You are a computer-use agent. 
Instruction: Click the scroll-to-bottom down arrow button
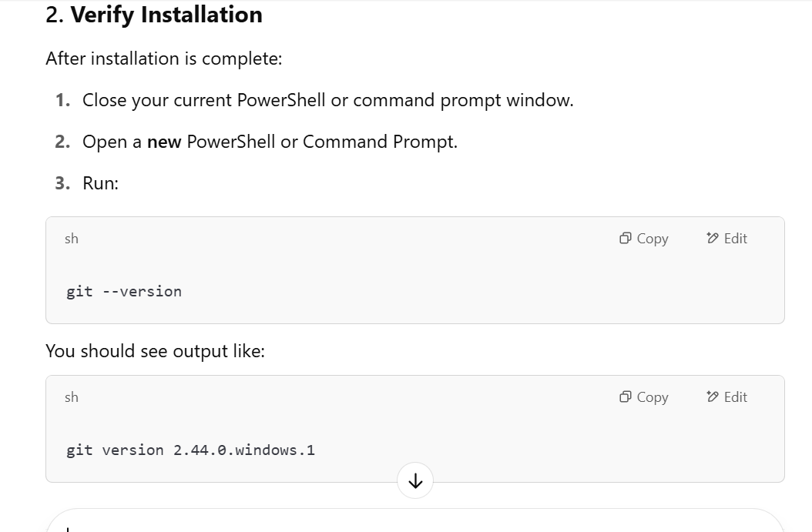coord(415,481)
